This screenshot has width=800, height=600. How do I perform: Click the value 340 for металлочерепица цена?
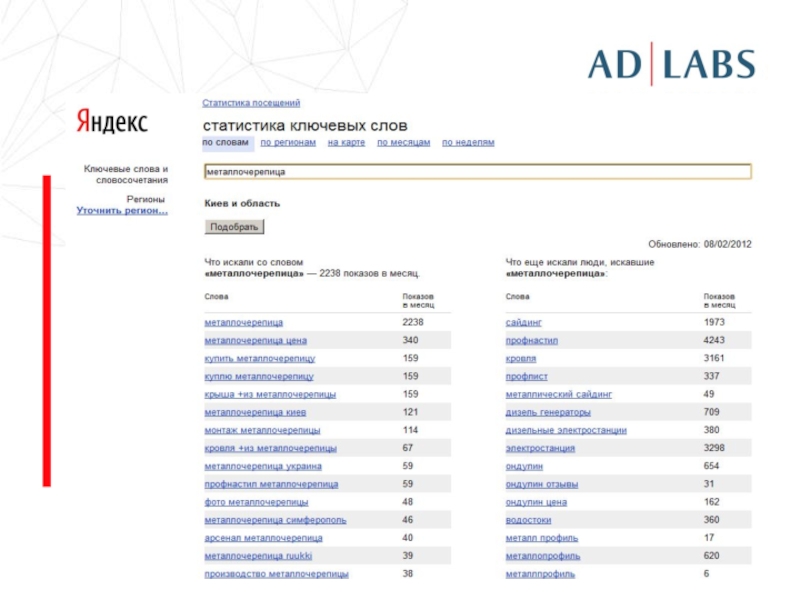pos(410,340)
